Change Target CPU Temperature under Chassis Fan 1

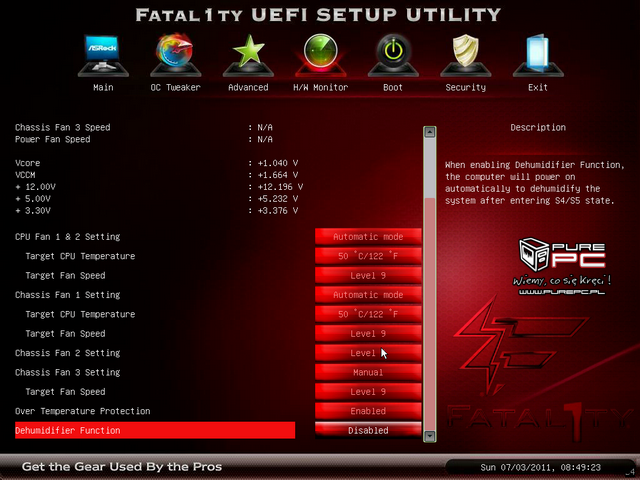[x=368, y=314]
